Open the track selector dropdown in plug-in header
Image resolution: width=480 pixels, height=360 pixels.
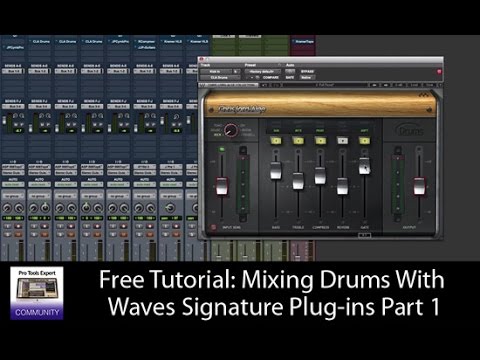click(215, 71)
